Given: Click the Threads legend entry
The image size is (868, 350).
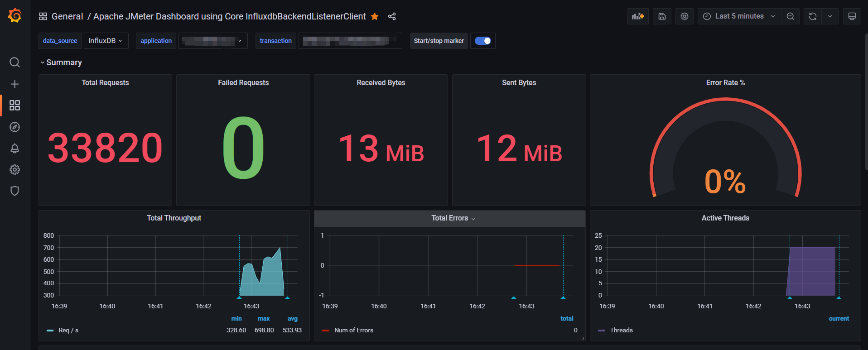Looking at the screenshot, I should tap(621, 330).
